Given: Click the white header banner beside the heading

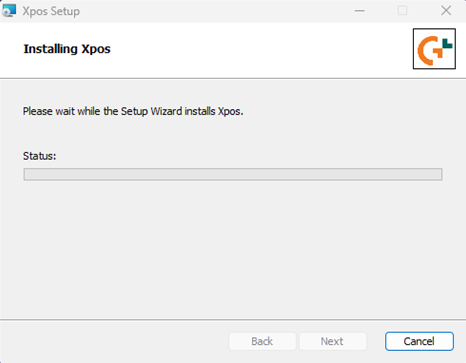Looking at the screenshot, I should pos(260,50).
